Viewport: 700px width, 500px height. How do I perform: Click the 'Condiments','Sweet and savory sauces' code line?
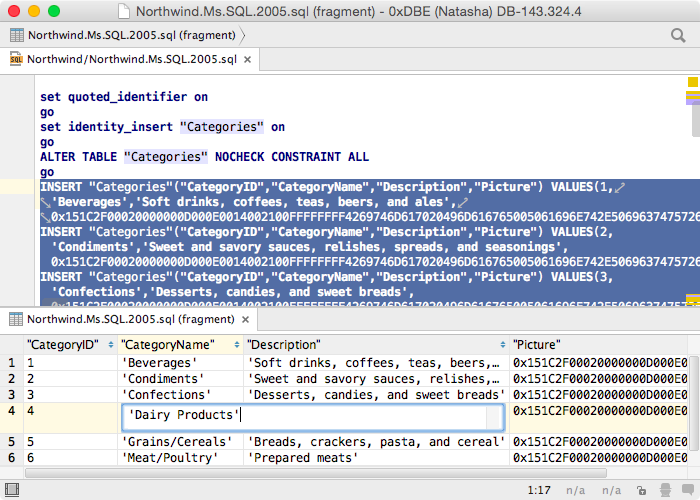(310, 247)
